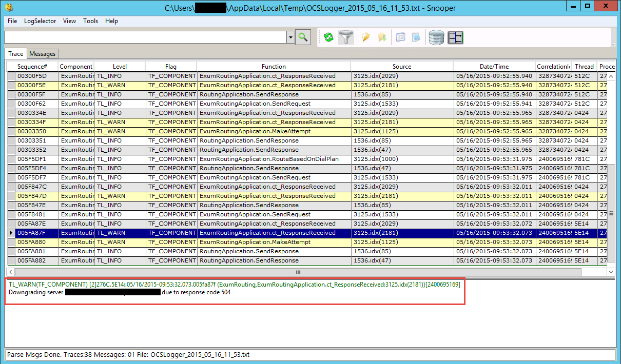The width and height of the screenshot is (621, 364).
Task: Select trace row 00303352
Action: [x=306, y=150]
